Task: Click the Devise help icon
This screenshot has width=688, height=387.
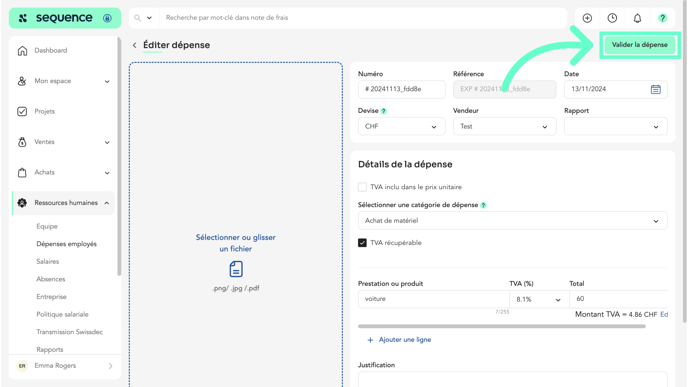Action: (x=383, y=111)
